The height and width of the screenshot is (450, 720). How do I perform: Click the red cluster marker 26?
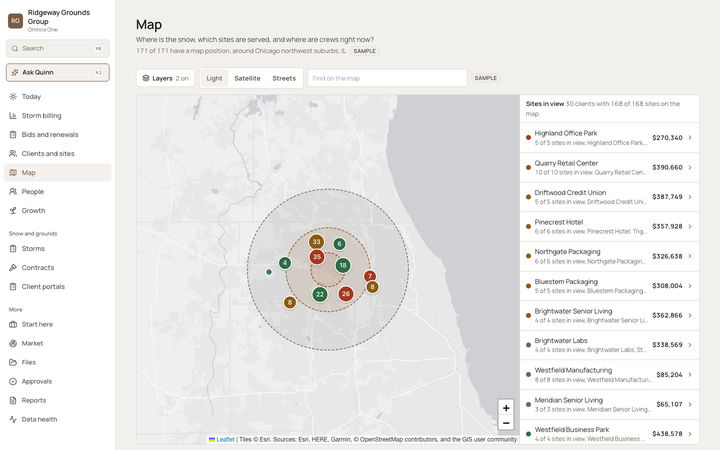(x=346, y=294)
